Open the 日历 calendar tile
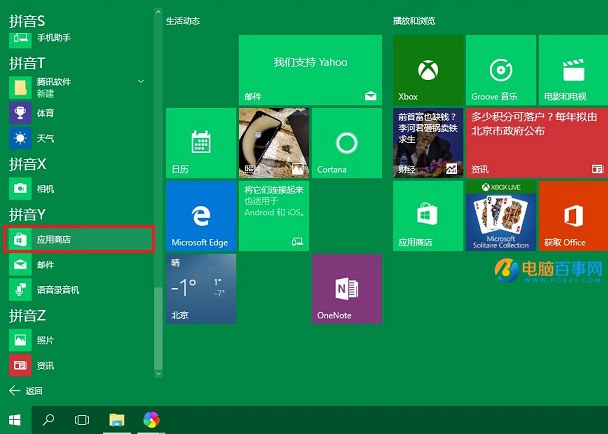Image resolution: width=608 pixels, height=434 pixels. (201, 143)
